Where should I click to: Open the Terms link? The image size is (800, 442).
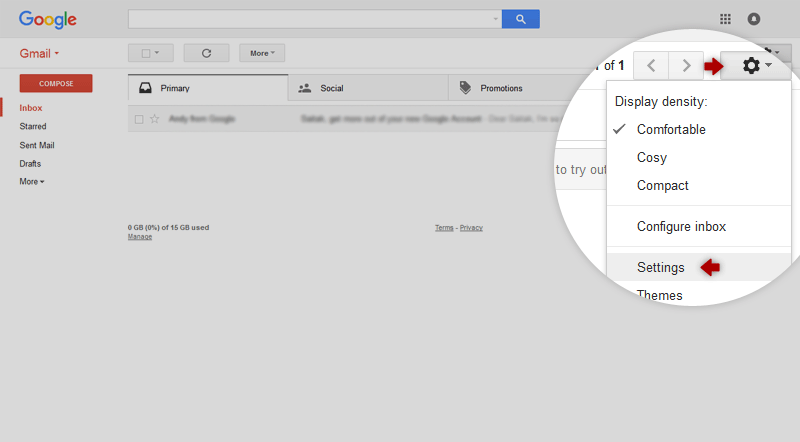point(444,228)
